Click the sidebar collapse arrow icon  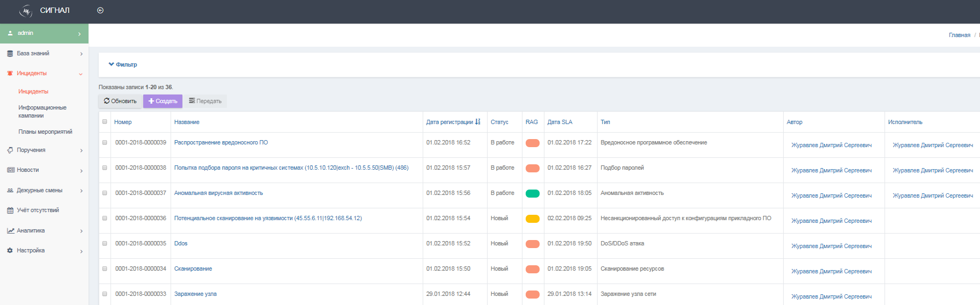click(100, 11)
